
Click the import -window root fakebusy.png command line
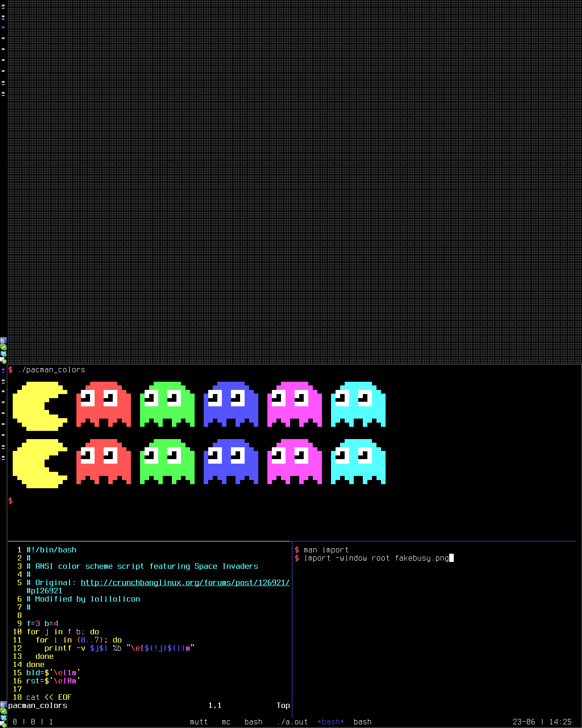click(376, 558)
